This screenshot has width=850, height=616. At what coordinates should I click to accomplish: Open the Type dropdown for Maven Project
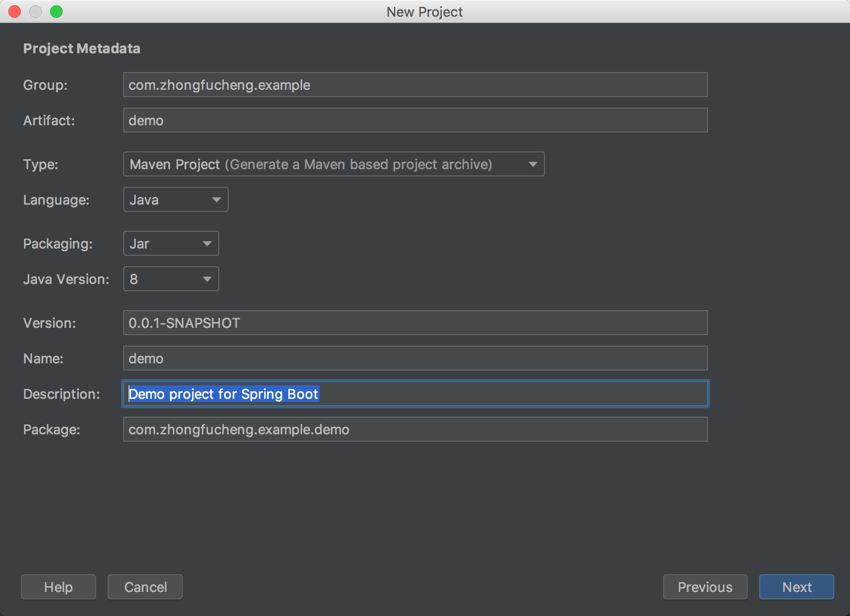(x=334, y=164)
